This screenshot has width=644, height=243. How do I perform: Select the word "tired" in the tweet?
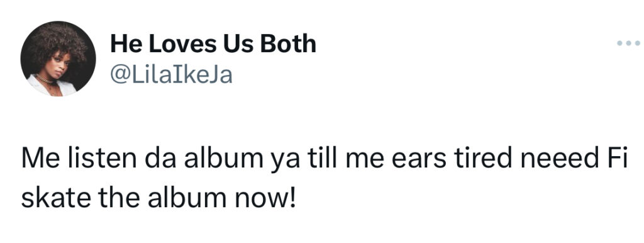pyautogui.click(x=483, y=159)
